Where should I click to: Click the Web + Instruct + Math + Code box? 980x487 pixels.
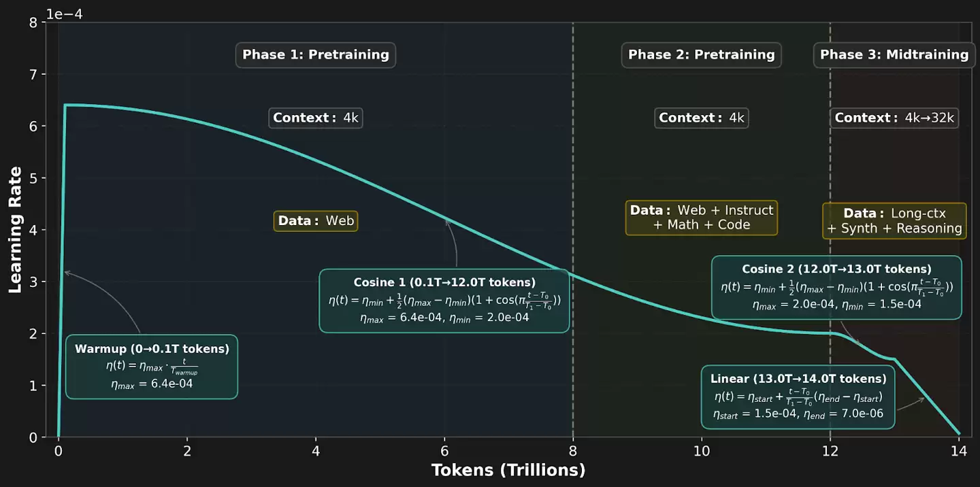[701, 218]
